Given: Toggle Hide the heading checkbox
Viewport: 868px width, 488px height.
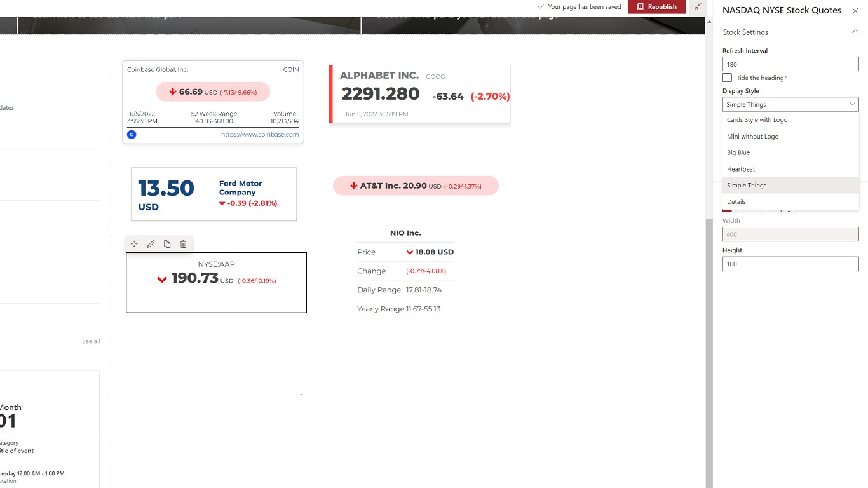Looking at the screenshot, I should [727, 78].
